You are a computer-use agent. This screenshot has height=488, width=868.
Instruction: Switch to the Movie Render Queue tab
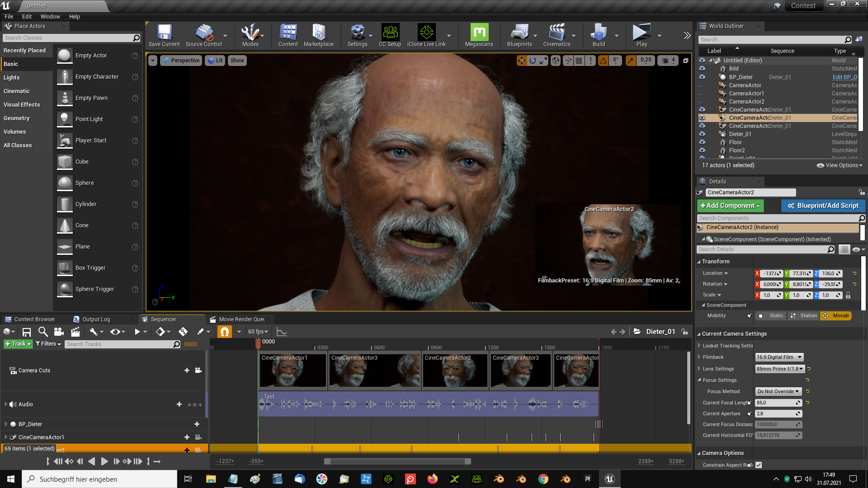click(241, 319)
